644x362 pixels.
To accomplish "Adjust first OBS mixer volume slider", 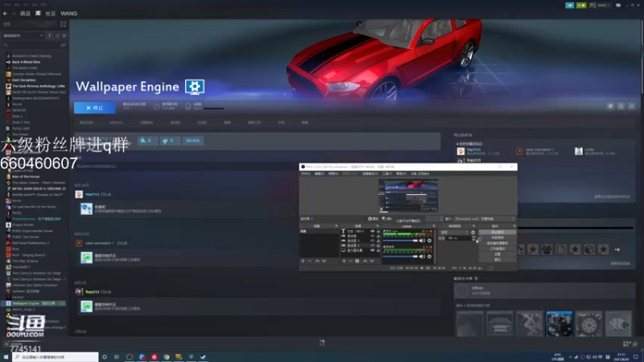I will click(400, 241).
